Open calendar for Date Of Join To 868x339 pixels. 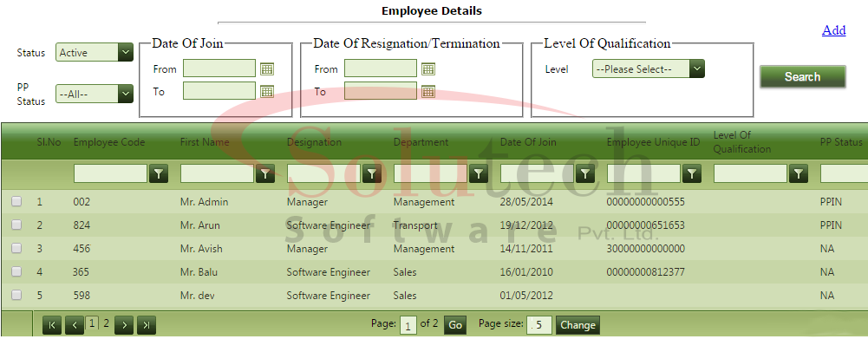point(267,91)
